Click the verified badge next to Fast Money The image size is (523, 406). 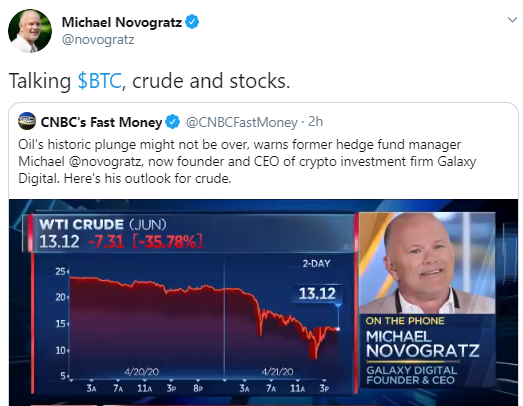point(173,122)
